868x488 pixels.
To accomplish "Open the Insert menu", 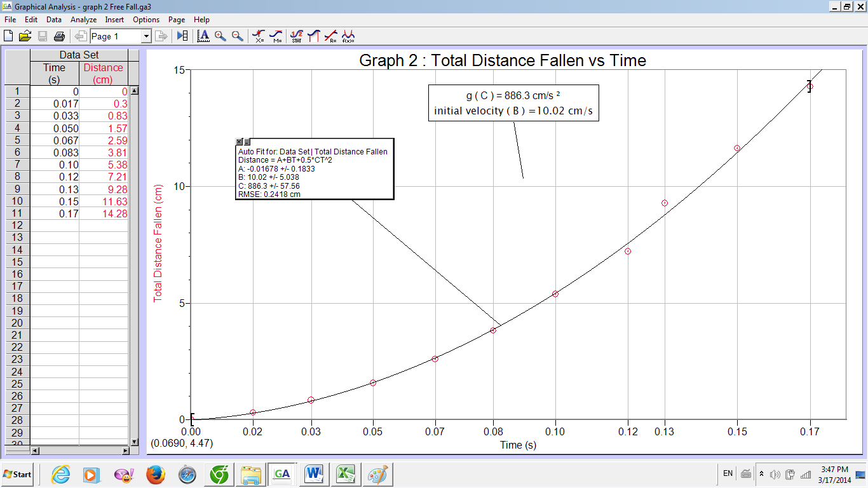I will tap(114, 20).
